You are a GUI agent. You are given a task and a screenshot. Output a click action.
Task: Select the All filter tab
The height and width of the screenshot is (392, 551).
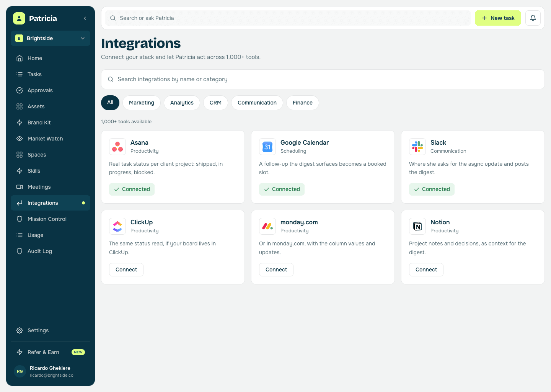[x=110, y=103]
